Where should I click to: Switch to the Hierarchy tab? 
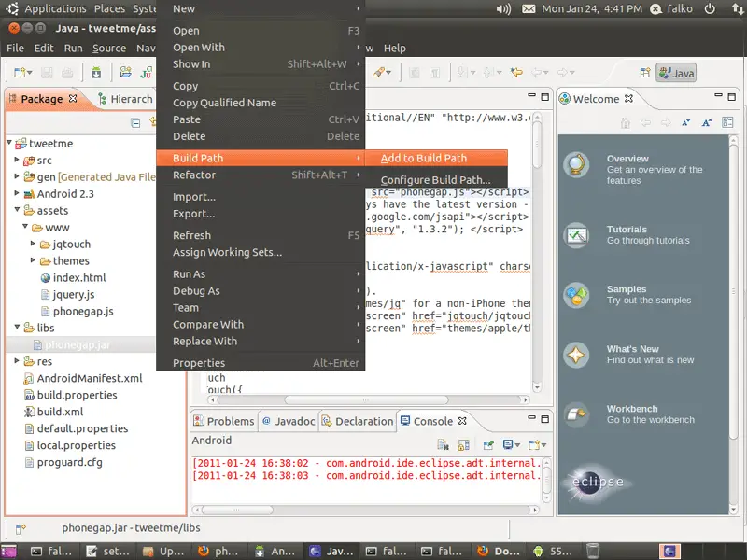(126, 99)
